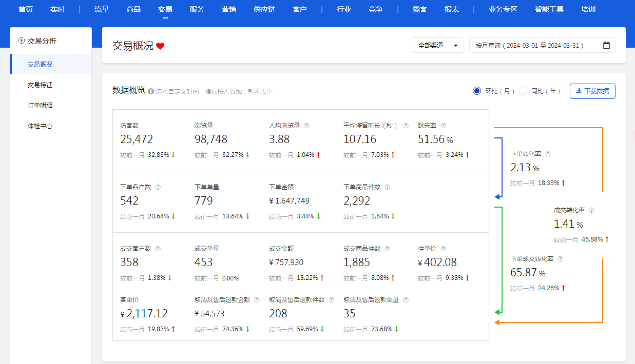Click help icon beside 人均浏览量
635x364 pixels.
(306, 126)
